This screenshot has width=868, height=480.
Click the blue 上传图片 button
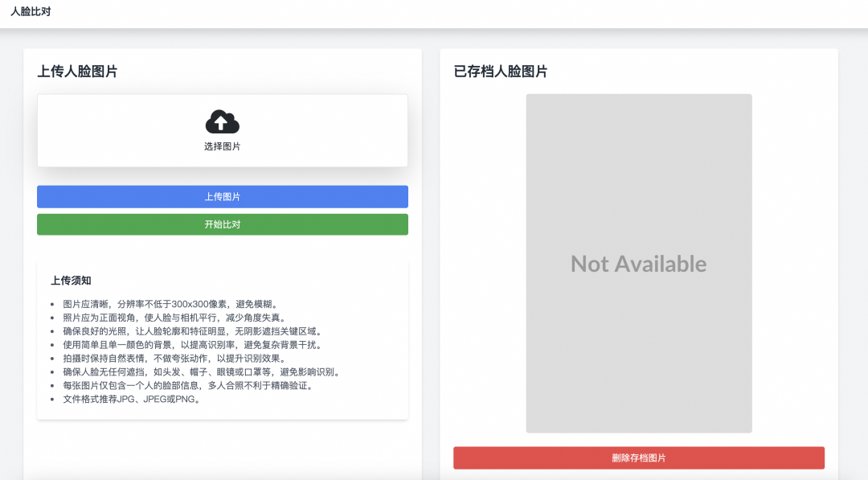(x=223, y=196)
